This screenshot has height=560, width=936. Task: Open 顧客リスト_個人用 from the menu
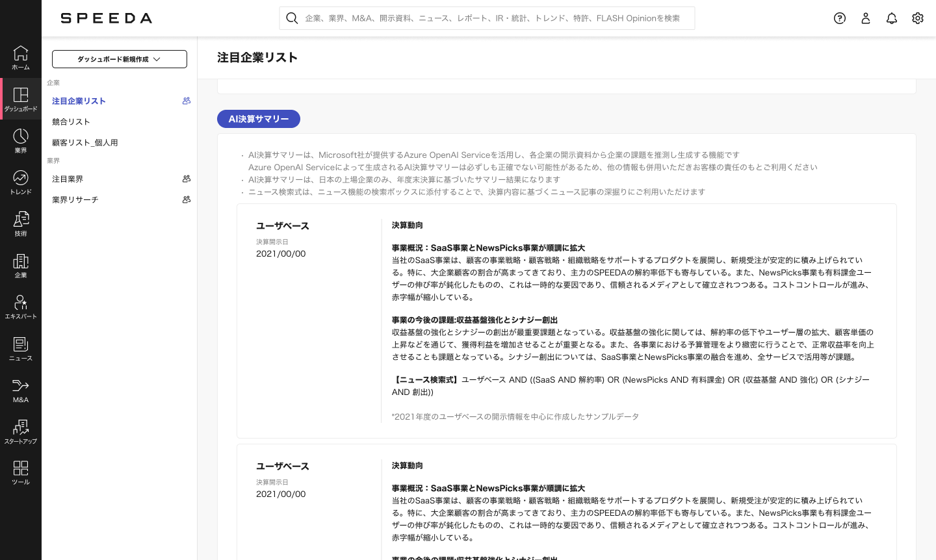(x=85, y=142)
